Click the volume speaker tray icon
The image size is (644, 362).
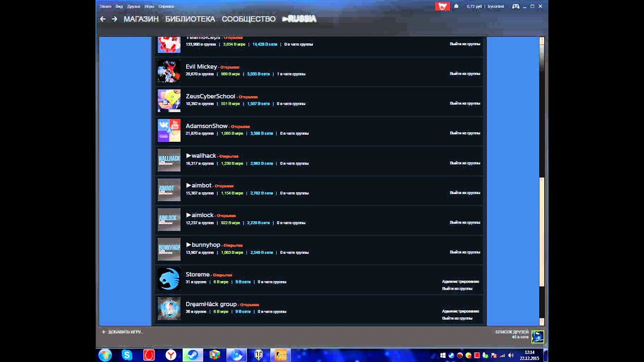pos(511,355)
